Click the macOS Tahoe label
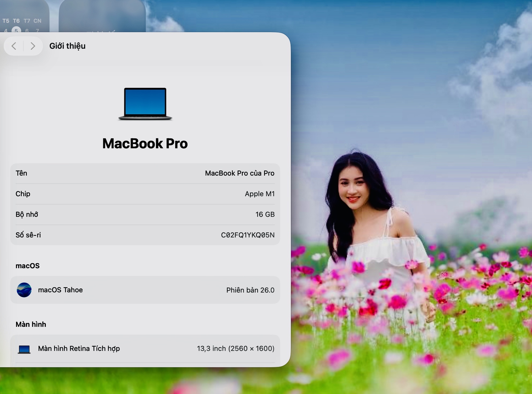 click(60, 290)
